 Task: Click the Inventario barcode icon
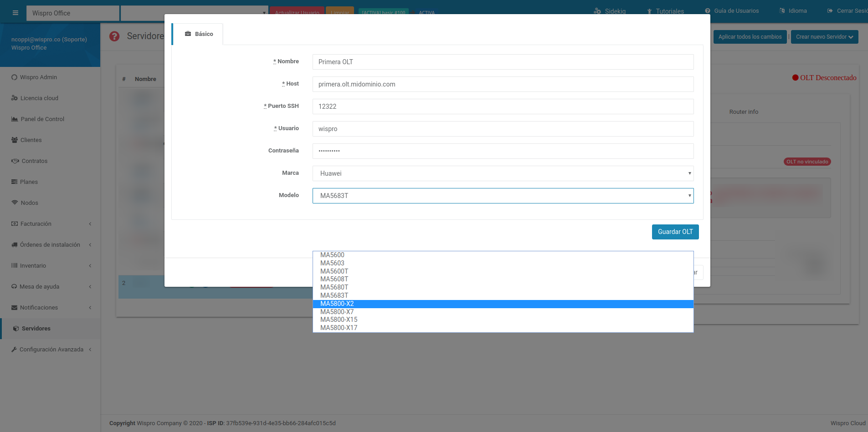tap(14, 266)
